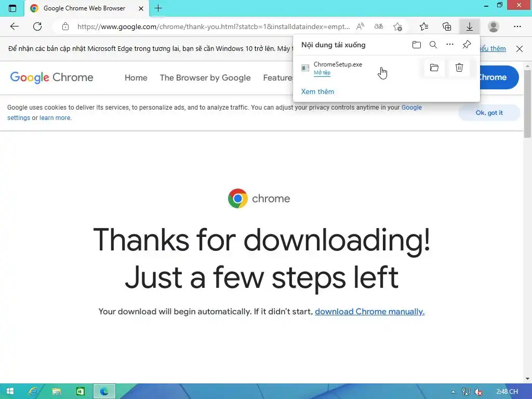
Task: Open the Favorites list icon
Action: (424, 26)
